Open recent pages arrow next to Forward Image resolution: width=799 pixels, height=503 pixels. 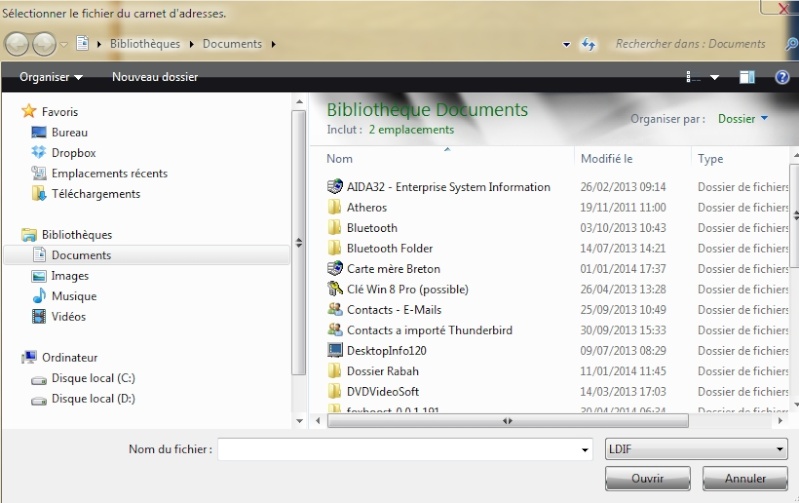click(x=64, y=45)
